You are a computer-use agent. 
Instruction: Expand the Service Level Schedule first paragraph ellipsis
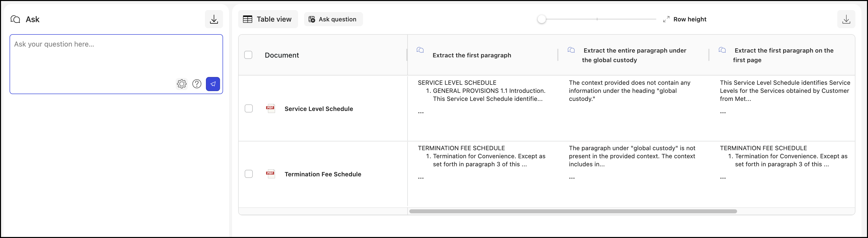421,113
